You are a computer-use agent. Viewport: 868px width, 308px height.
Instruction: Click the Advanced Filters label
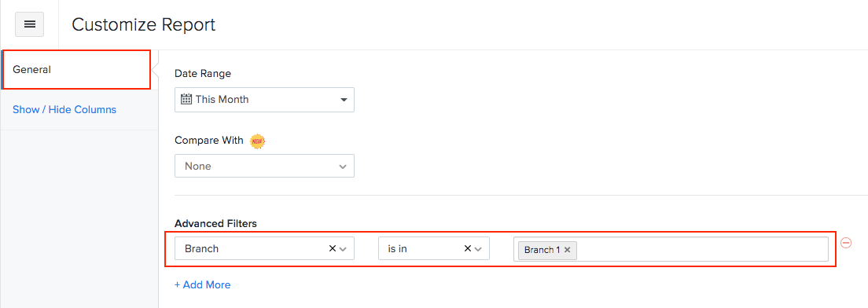tap(216, 223)
